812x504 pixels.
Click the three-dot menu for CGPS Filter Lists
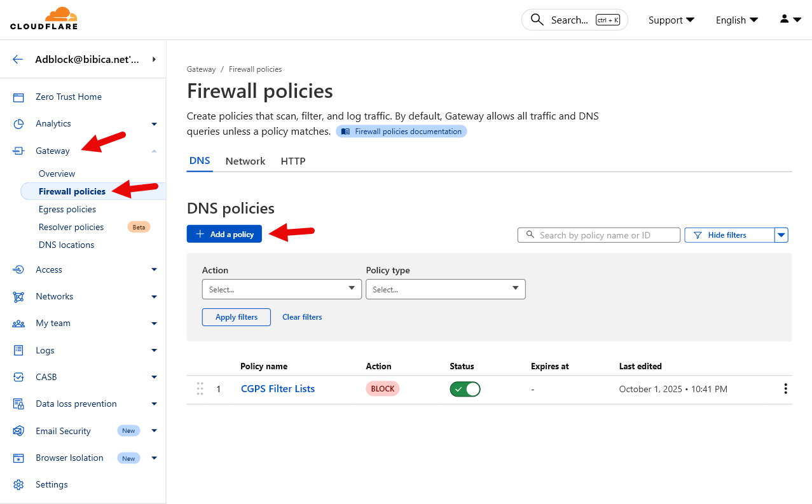click(785, 389)
